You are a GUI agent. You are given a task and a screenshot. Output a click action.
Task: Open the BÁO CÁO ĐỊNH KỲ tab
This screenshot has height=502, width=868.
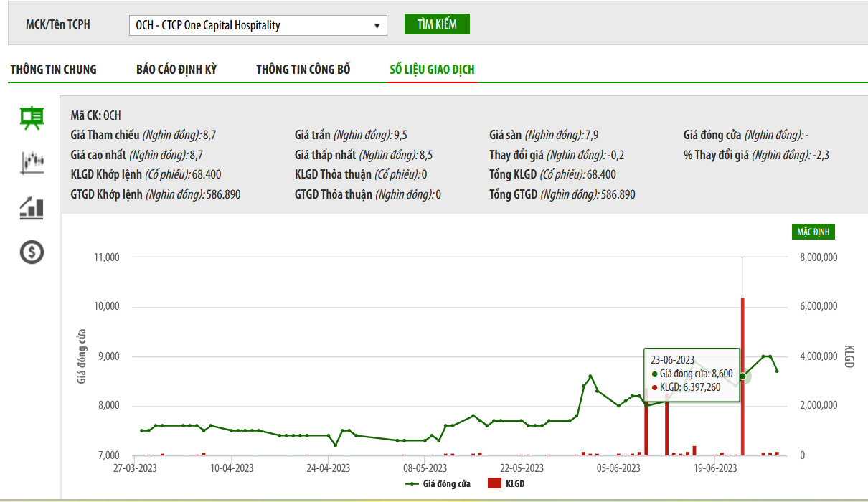tap(176, 70)
